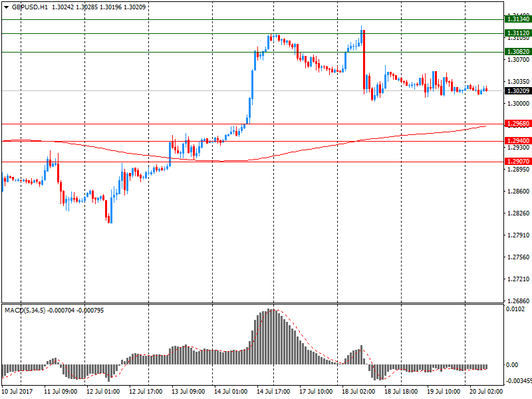Click price scale value 1.27560
Viewport: 532px width, 399px height.
coord(518,257)
